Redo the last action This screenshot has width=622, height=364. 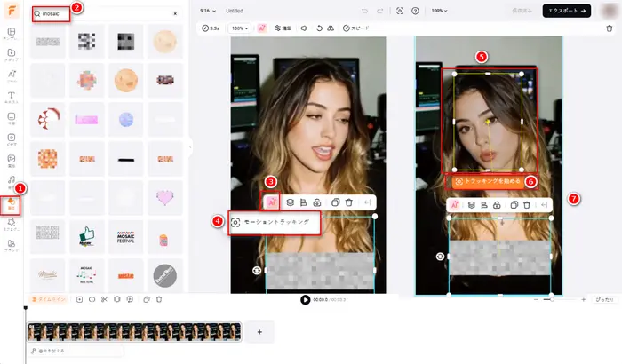[379, 11]
